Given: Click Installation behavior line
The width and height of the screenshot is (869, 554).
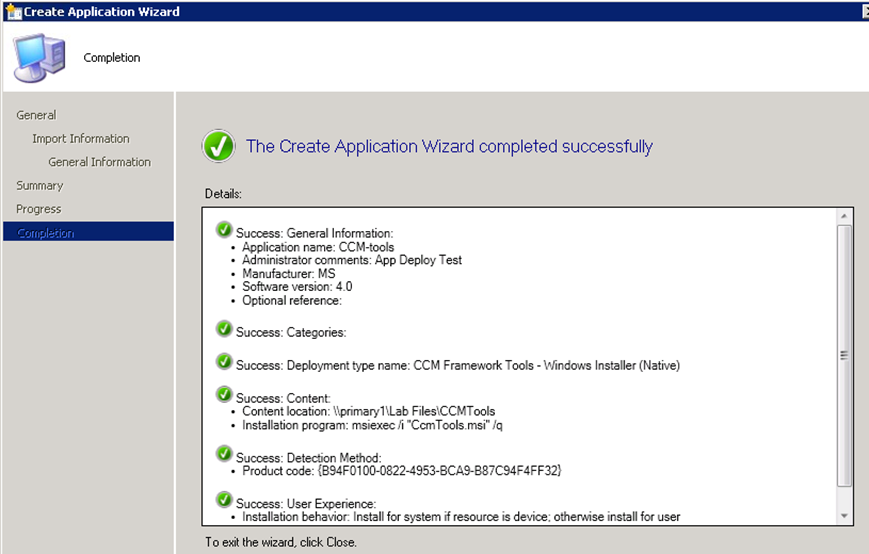Looking at the screenshot, I should click(461, 517).
